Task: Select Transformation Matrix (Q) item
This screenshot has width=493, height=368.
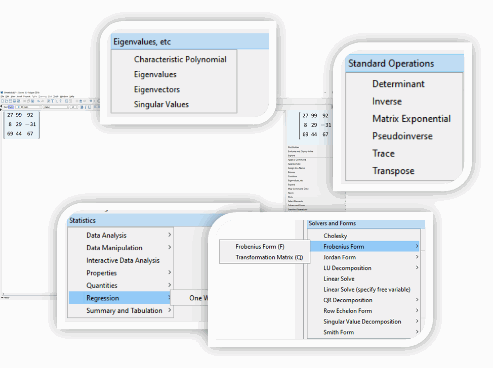Action: pos(269,257)
